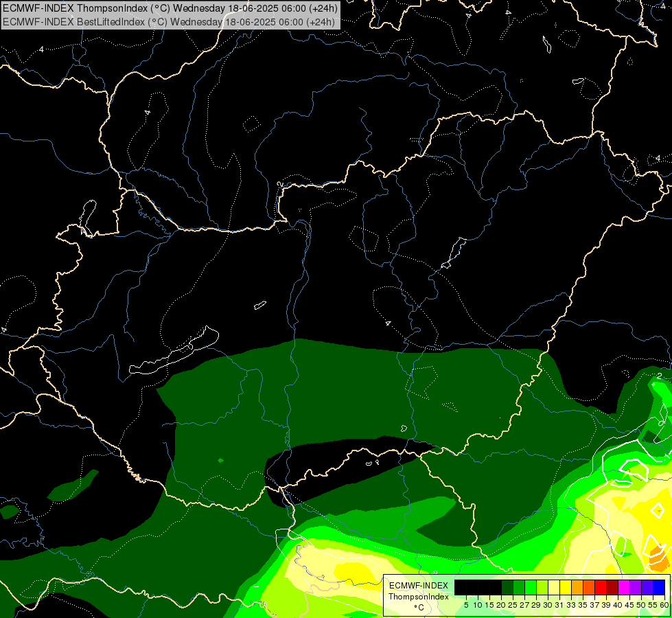
Task: Click the indigo legend swatch
Action: pyautogui.click(x=647, y=587)
